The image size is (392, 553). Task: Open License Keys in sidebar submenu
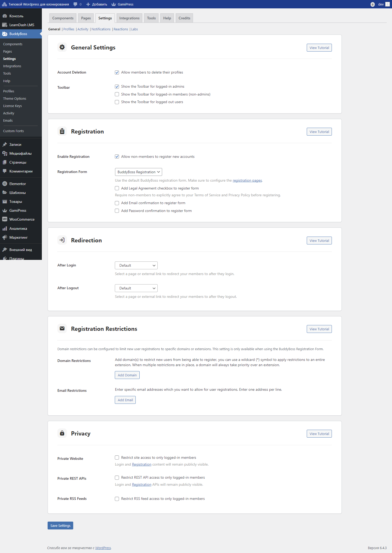pyautogui.click(x=12, y=106)
